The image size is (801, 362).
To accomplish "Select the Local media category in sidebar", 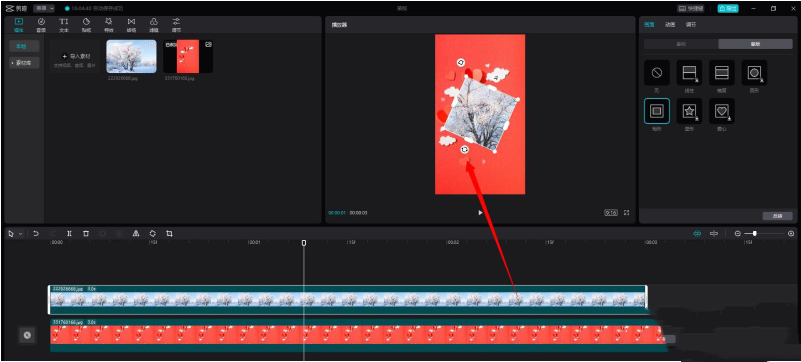I will click(x=25, y=46).
